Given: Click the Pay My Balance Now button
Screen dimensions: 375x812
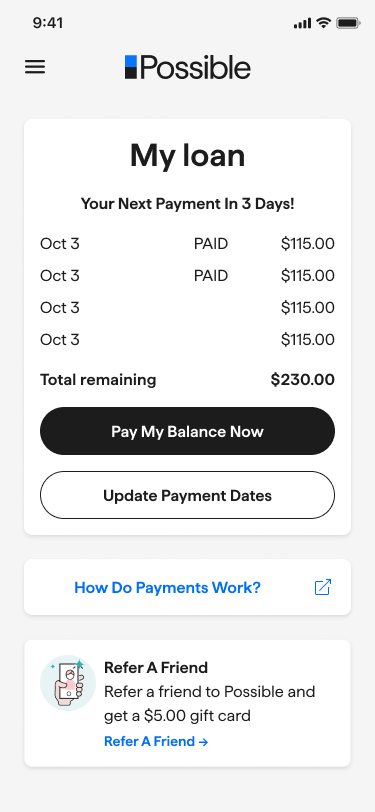Looking at the screenshot, I should (x=188, y=431).
